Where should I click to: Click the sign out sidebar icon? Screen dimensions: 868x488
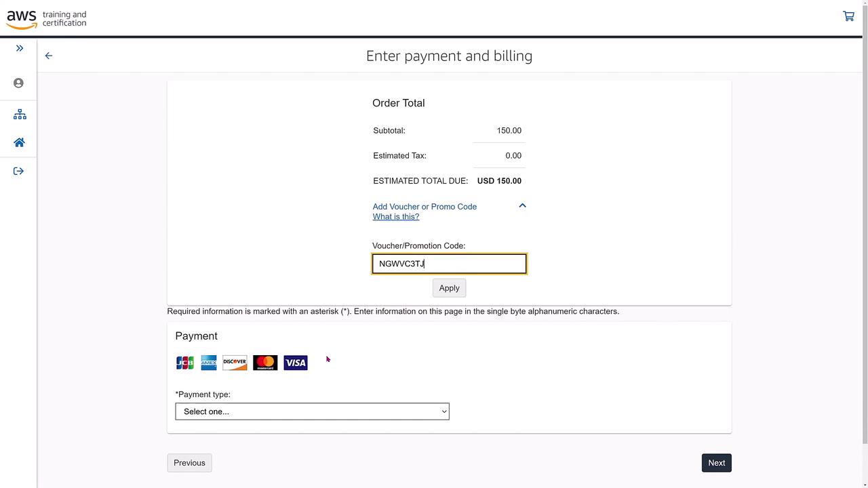tap(19, 171)
